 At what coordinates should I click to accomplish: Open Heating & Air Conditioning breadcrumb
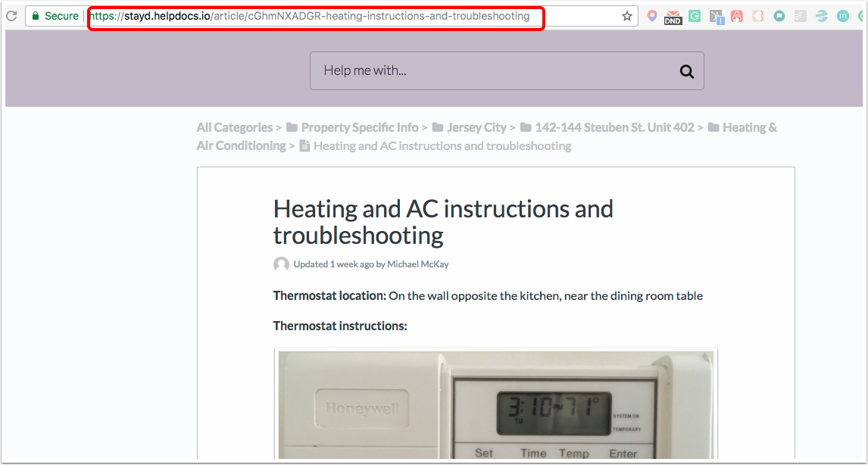tap(486, 137)
